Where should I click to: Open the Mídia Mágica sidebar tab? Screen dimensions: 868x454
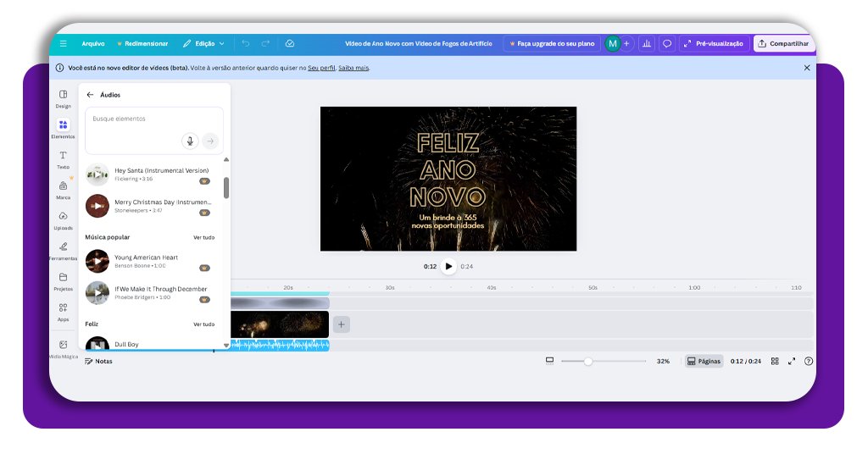pos(63,350)
